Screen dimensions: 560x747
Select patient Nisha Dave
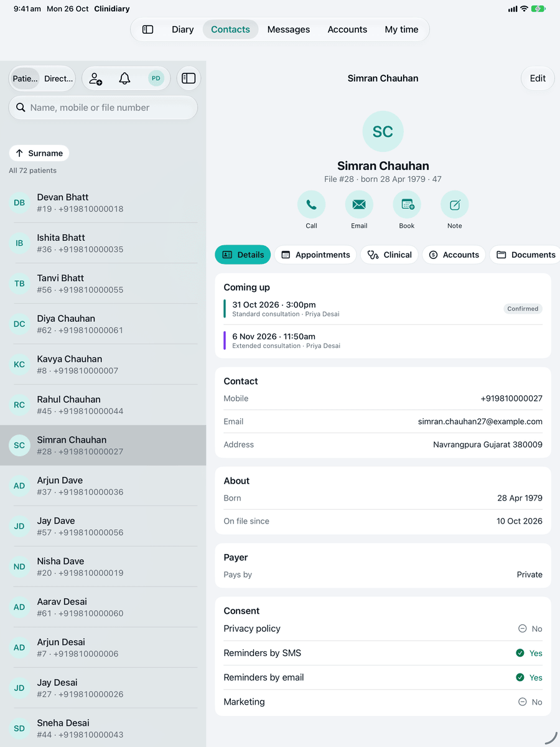coord(103,567)
